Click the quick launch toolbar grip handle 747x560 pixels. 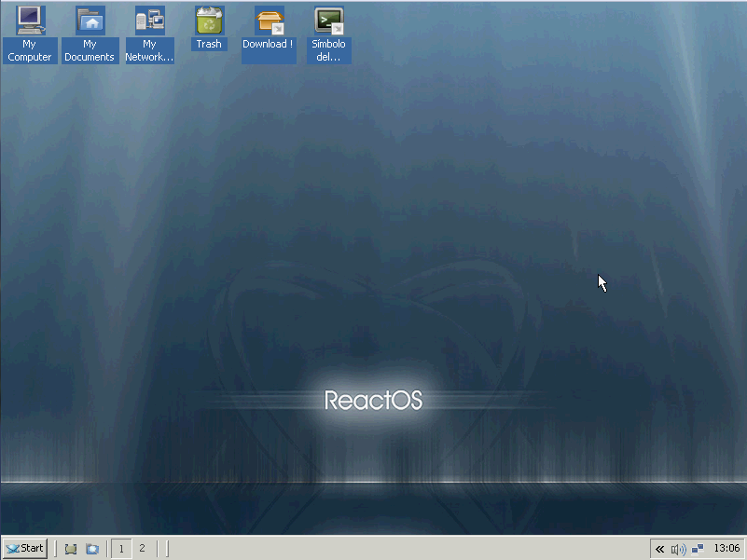point(58,549)
